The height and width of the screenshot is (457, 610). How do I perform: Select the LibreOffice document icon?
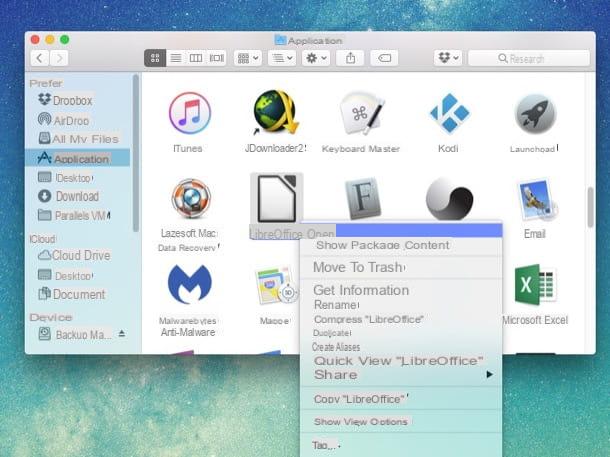[277, 199]
